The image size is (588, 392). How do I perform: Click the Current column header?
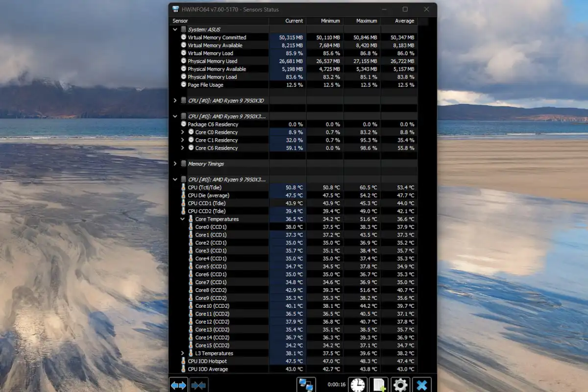click(294, 21)
